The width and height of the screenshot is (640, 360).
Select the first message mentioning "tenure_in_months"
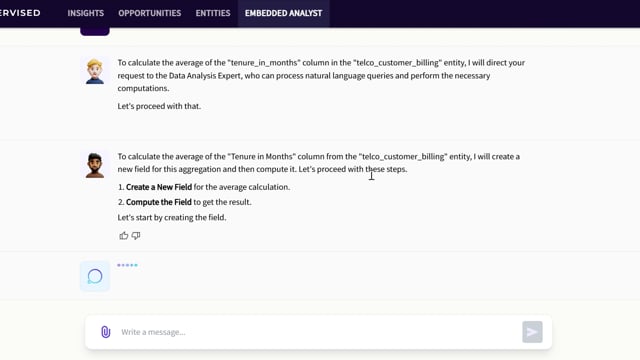[x=321, y=76]
